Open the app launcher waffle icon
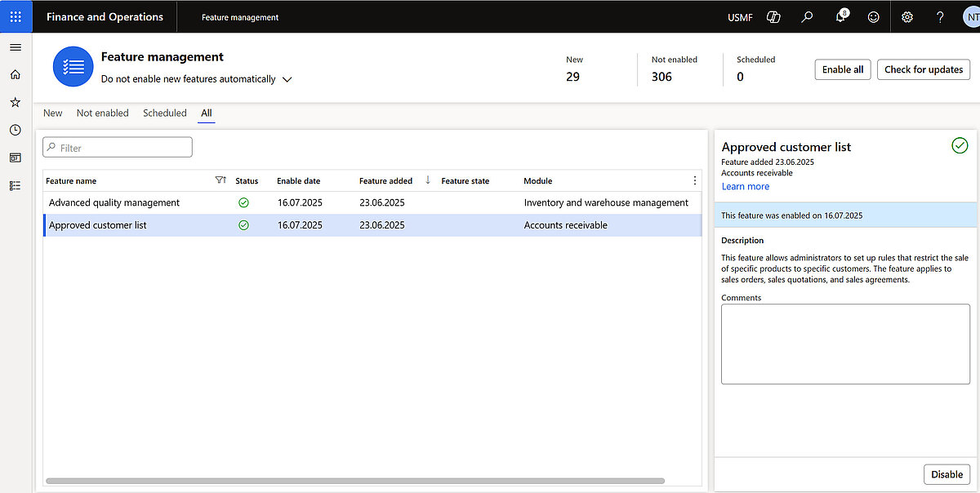This screenshot has width=980, height=493. [16, 16]
